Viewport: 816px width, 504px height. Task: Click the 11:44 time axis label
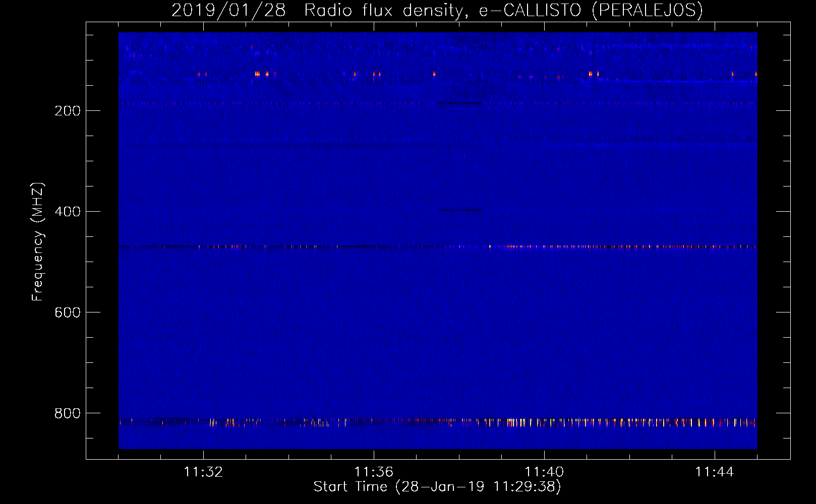pyautogui.click(x=715, y=472)
